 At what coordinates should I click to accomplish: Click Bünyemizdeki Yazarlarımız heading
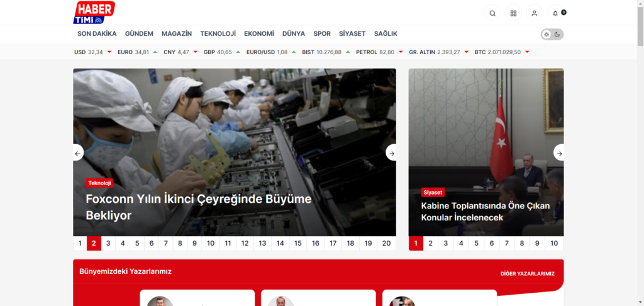[125, 271]
